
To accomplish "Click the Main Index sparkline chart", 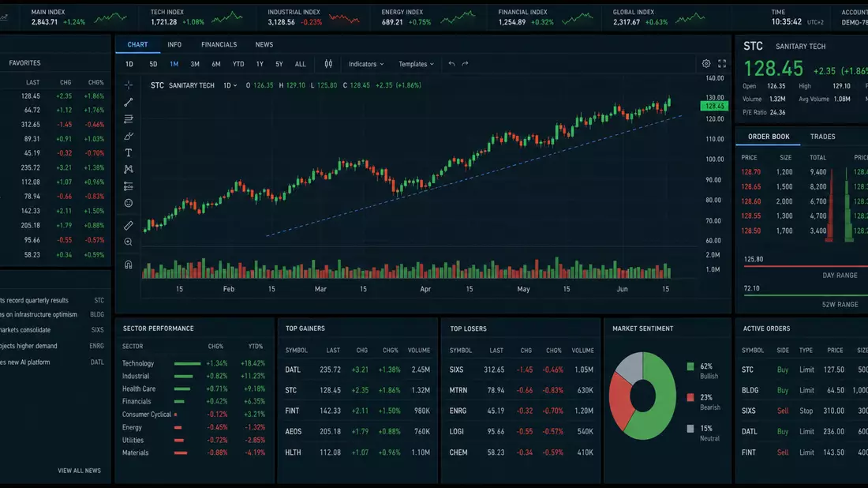I will pos(110,18).
